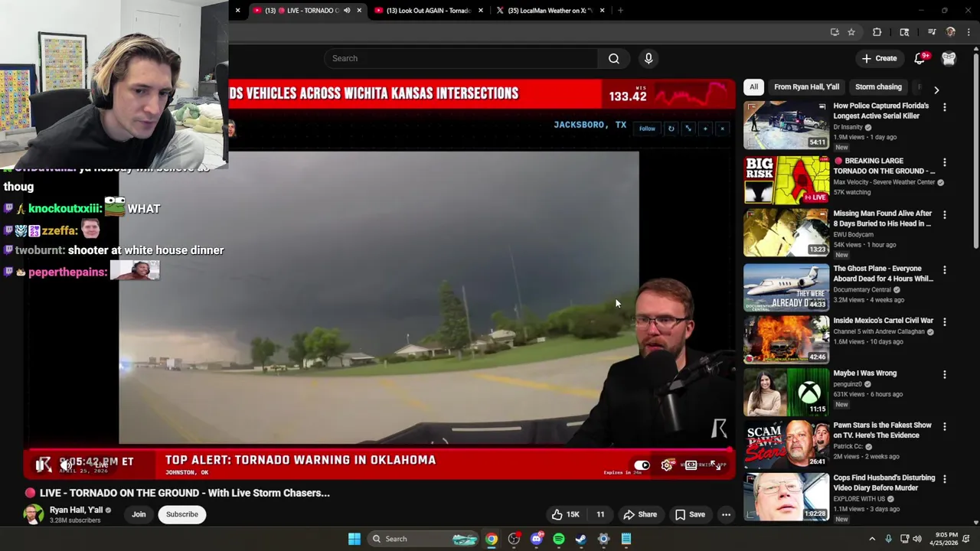Viewport: 980px width, 551px height.
Task: Open options for Missing Man Found video
Action: (944, 215)
